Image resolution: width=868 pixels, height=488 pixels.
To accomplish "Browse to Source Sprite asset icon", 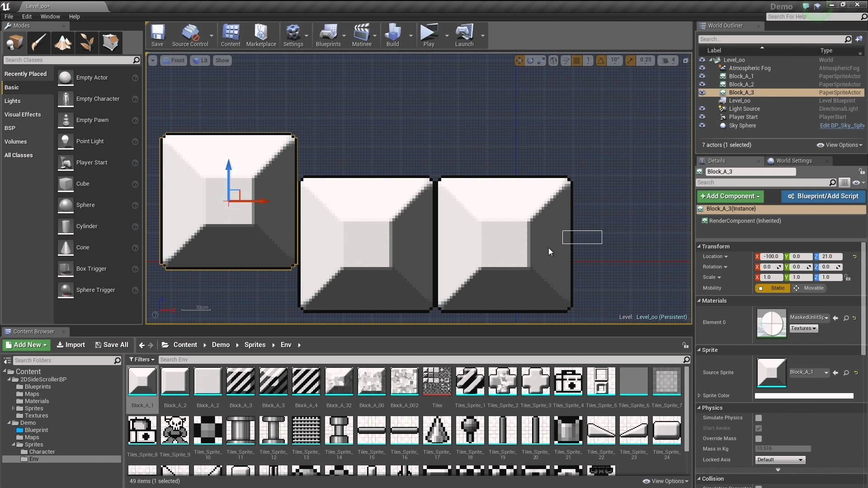I will point(846,373).
